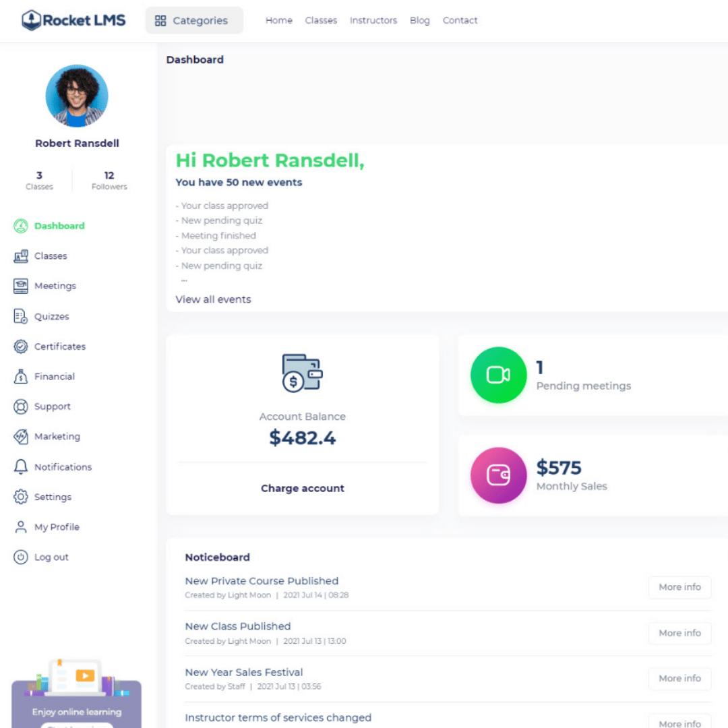Open the Blog navigation item
Image resolution: width=728 pixels, height=728 pixels.
(x=420, y=20)
